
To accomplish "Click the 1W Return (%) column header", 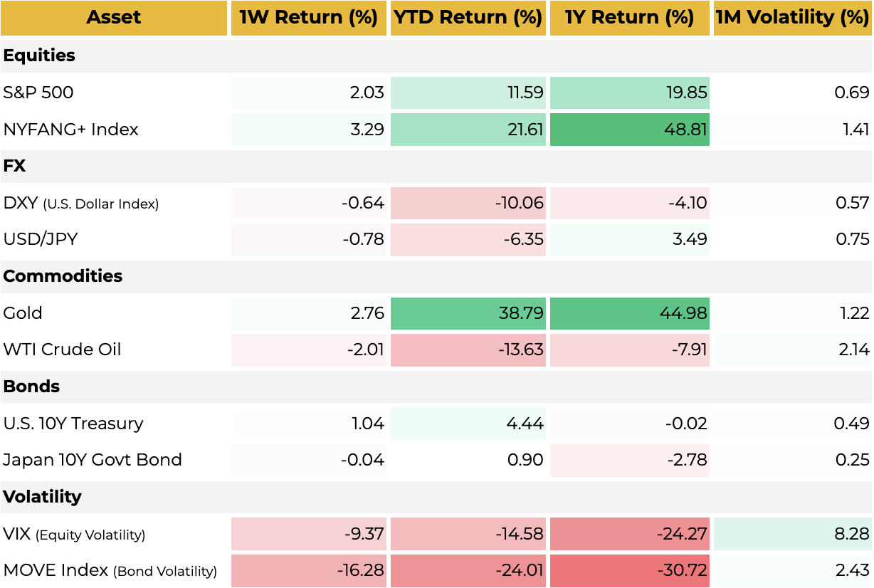I will tap(308, 18).
